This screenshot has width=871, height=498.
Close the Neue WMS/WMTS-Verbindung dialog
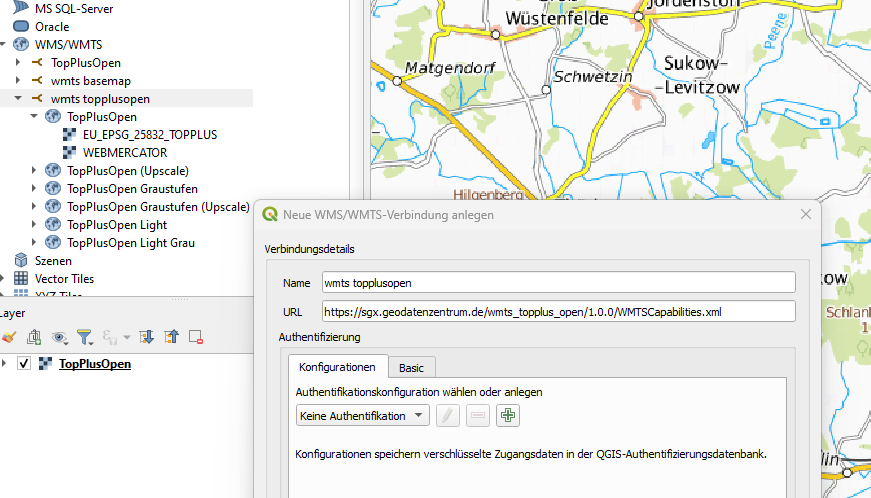coord(806,214)
